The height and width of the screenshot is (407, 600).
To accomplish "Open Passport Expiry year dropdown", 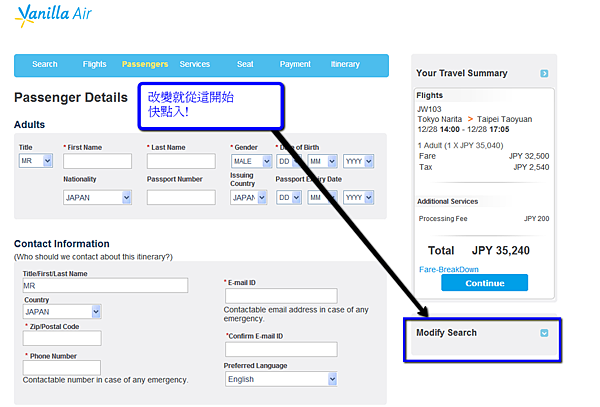I will pyautogui.click(x=359, y=197).
